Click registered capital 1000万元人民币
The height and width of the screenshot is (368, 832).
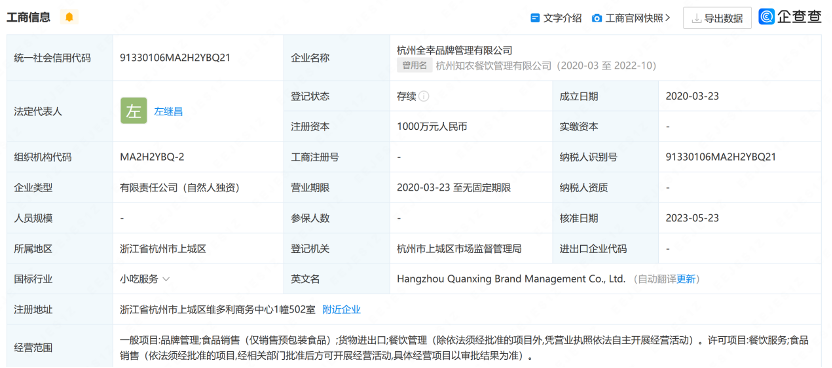click(432, 127)
